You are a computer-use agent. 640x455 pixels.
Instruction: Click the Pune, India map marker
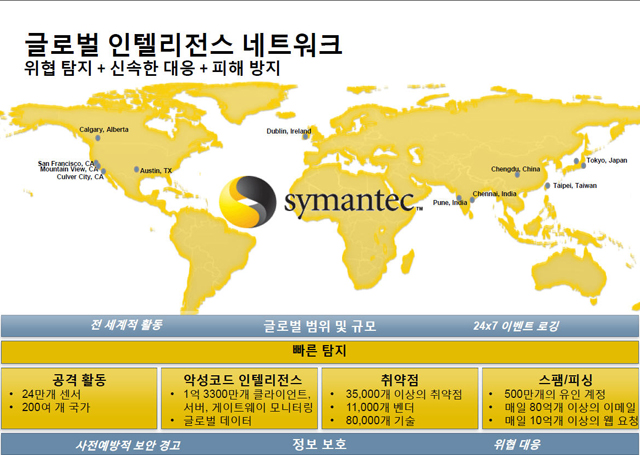461,197
